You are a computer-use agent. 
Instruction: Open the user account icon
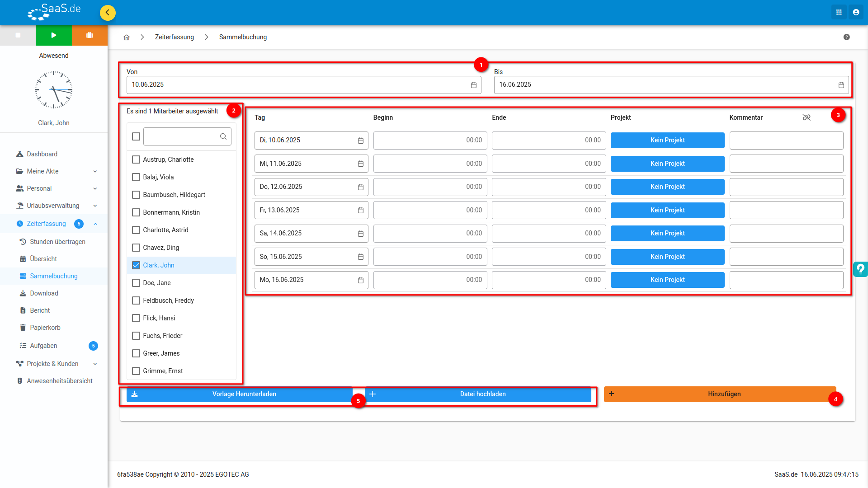(856, 13)
